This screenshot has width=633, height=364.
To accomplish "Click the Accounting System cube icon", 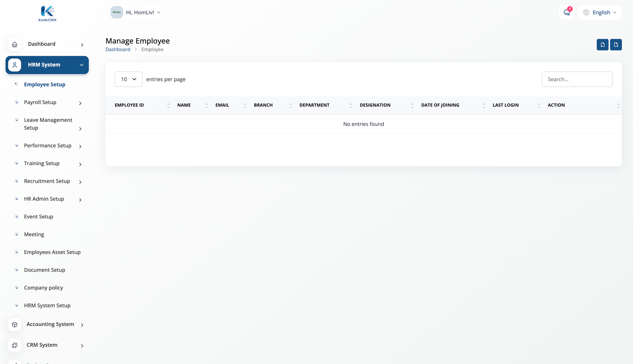I will click(15, 324).
